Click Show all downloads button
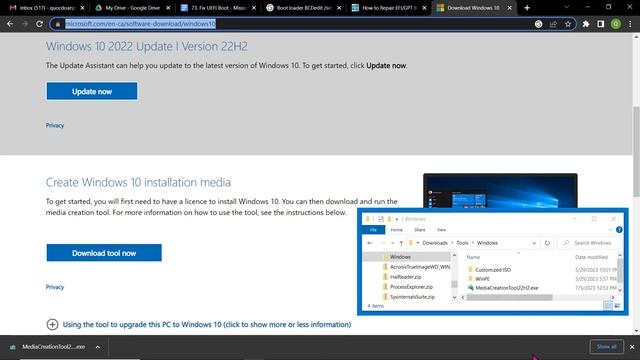 pos(607,347)
